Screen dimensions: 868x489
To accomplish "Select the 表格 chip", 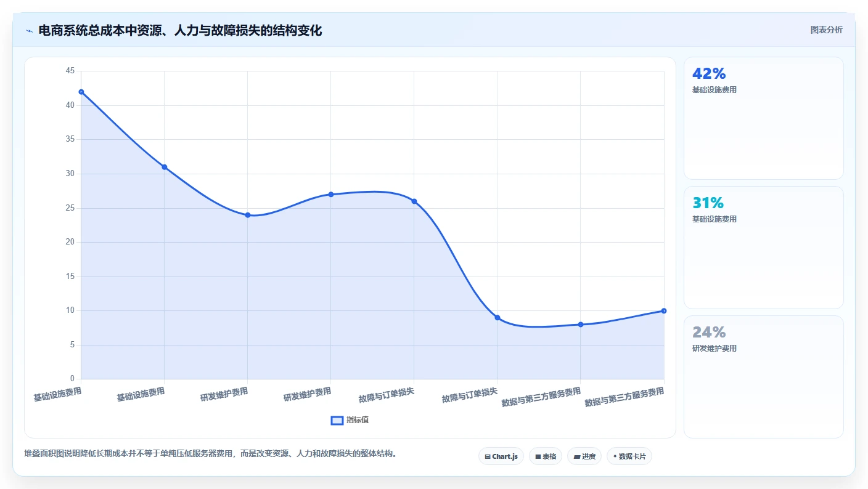I will coord(546,456).
